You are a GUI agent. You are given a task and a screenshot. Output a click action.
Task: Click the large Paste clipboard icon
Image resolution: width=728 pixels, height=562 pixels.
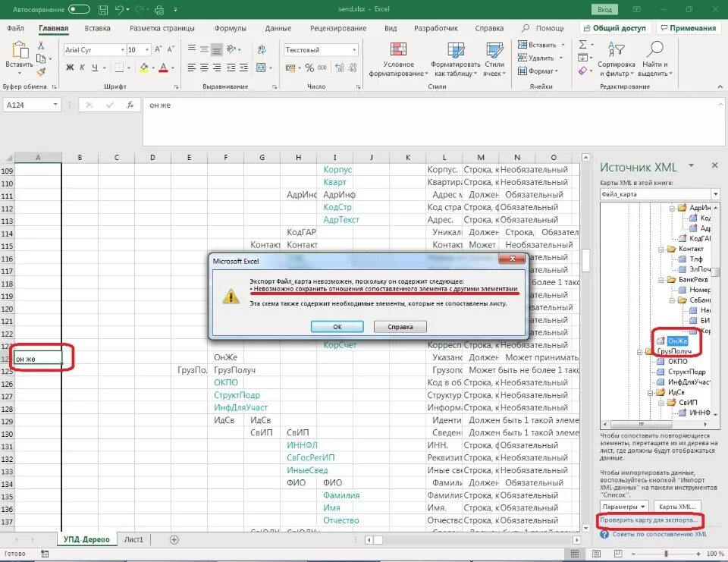[20, 50]
